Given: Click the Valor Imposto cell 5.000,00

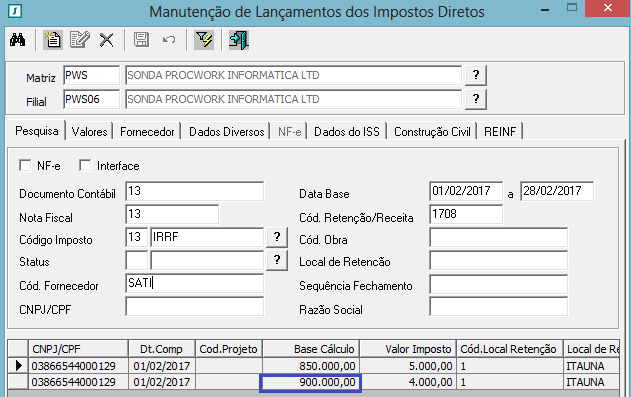Looking at the screenshot, I should pyautogui.click(x=408, y=366).
